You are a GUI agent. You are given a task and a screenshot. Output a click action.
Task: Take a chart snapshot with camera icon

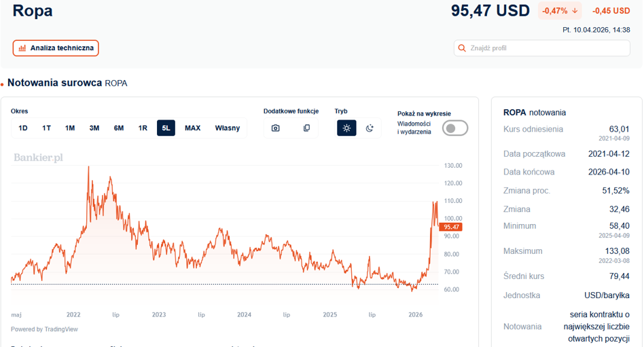[x=276, y=128]
